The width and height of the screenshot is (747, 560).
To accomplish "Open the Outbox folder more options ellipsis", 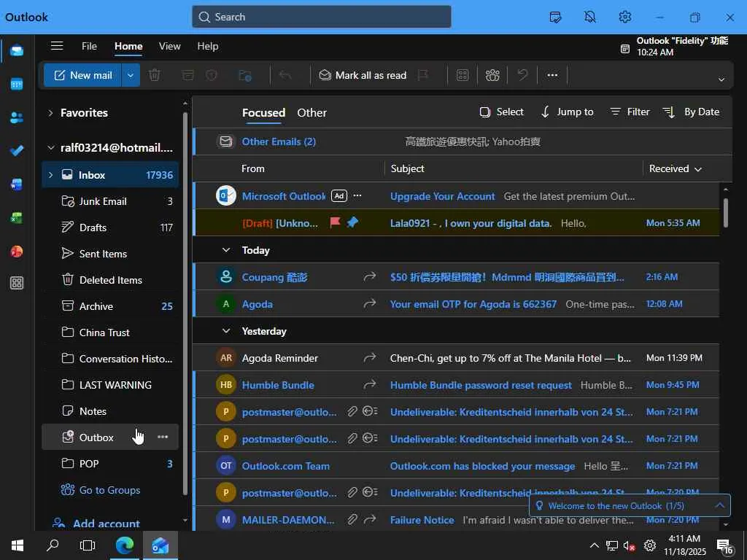I will pyautogui.click(x=163, y=437).
